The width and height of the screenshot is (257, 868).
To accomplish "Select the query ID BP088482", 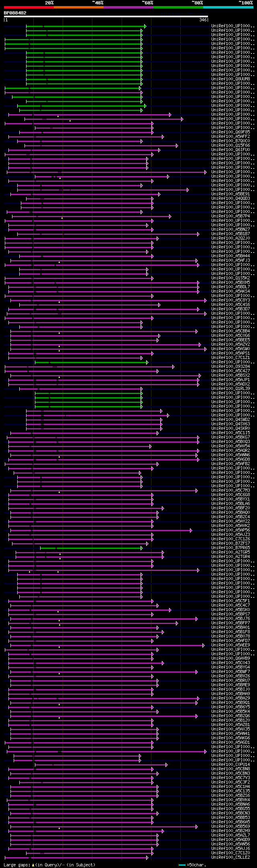I will tap(15, 13).
